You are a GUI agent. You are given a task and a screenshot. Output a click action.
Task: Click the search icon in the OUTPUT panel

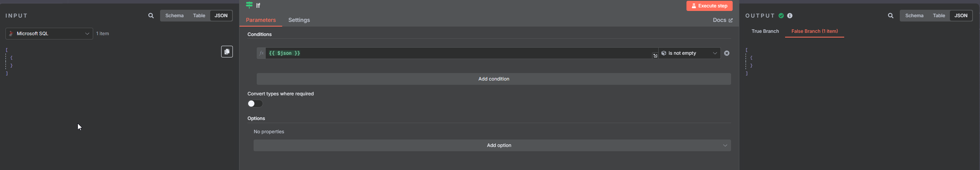coord(891,16)
